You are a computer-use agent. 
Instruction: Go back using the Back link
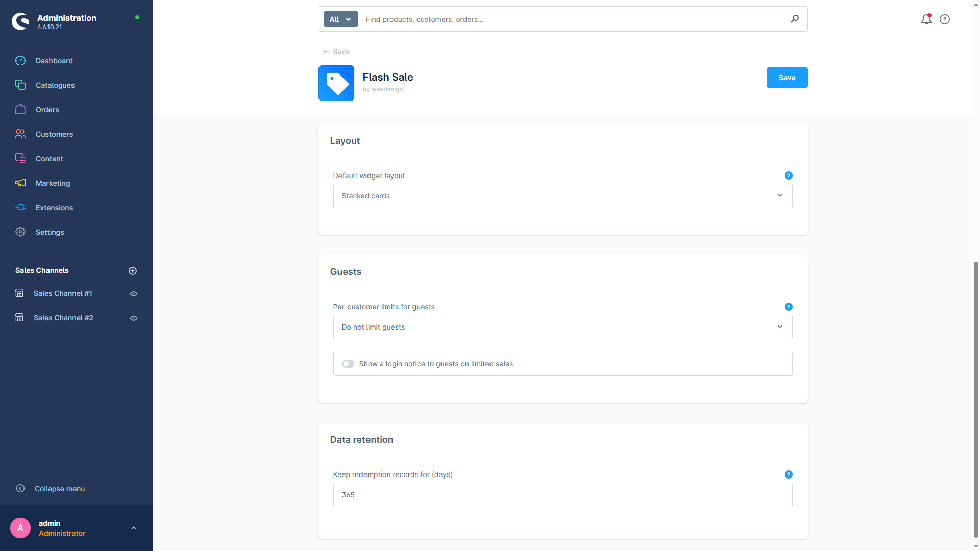336,52
